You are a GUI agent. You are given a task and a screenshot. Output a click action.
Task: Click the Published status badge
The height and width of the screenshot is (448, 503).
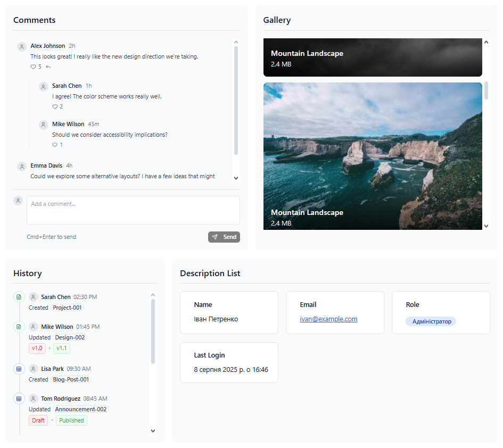tap(71, 420)
